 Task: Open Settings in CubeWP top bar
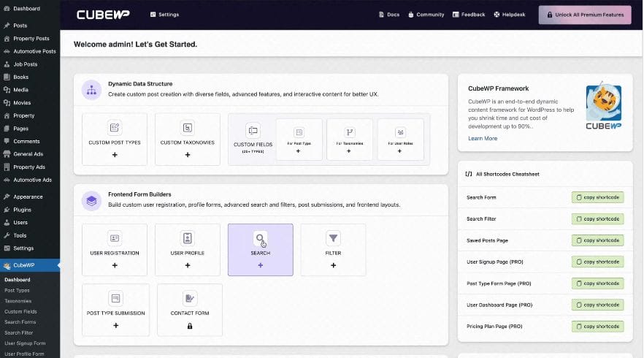coord(164,15)
